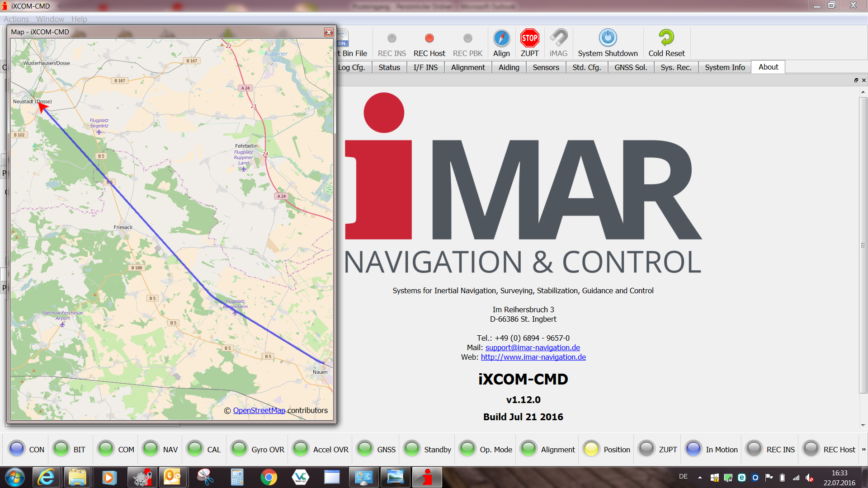Click the About panel vertical scrollbar
868x488 pixels.
pos(863,245)
